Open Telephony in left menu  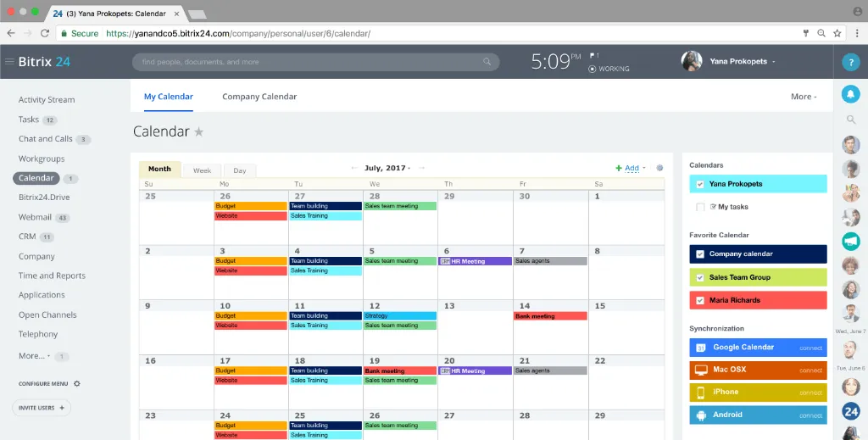click(38, 334)
